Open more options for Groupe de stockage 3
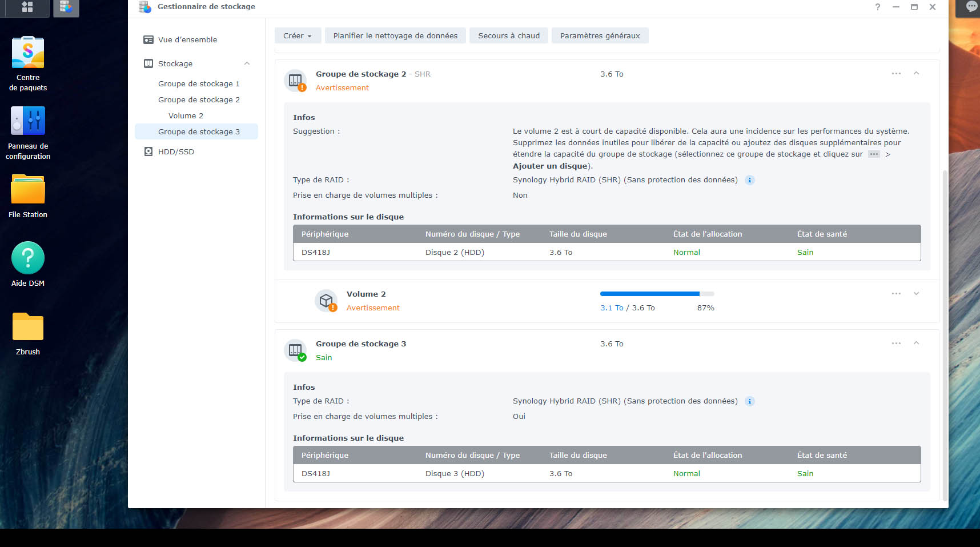This screenshot has height=547, width=980. coord(896,344)
